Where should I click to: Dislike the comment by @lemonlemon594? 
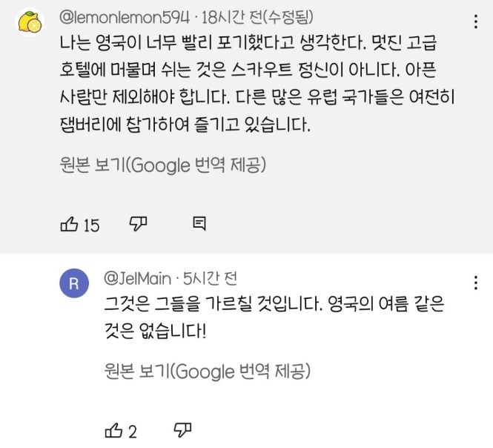pyautogui.click(x=139, y=224)
